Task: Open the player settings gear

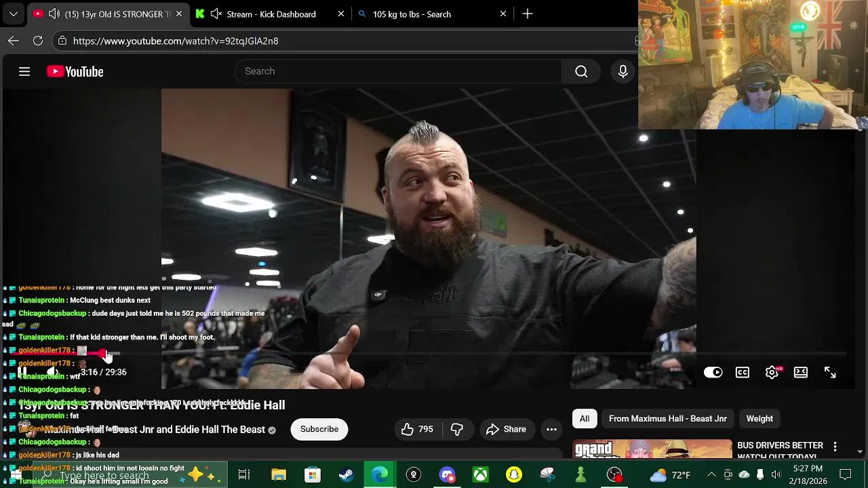Action: (772, 372)
